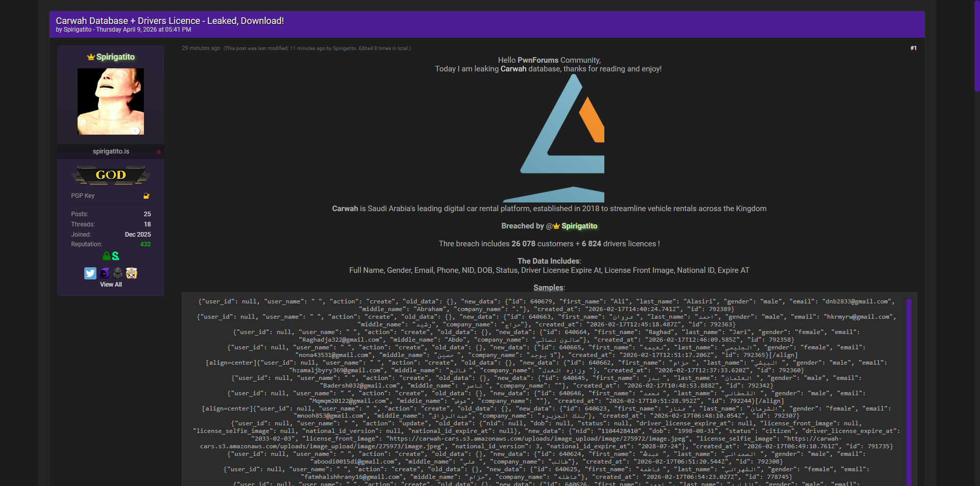The image size is (980, 486).
Task: Click the purple hooded figure badge
Action: pos(104,273)
